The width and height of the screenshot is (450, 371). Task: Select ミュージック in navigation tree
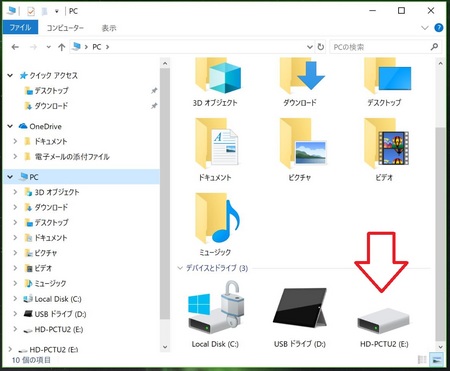(51, 283)
